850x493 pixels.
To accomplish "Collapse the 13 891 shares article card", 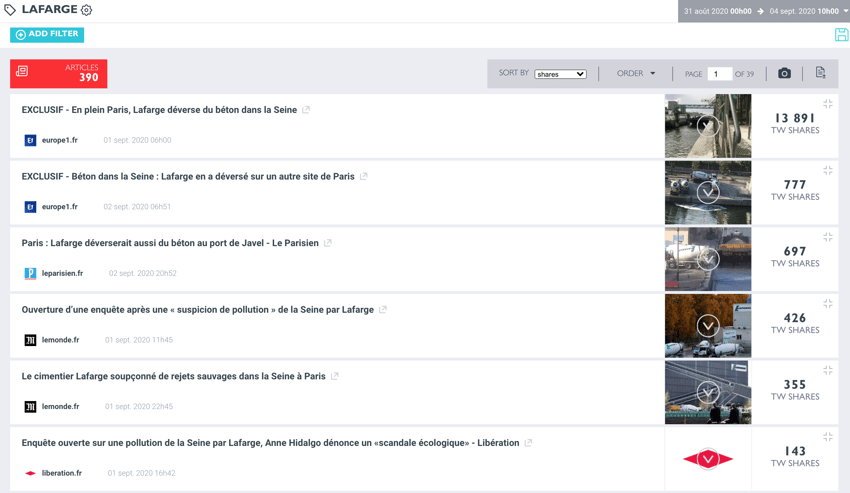I will tap(828, 104).
